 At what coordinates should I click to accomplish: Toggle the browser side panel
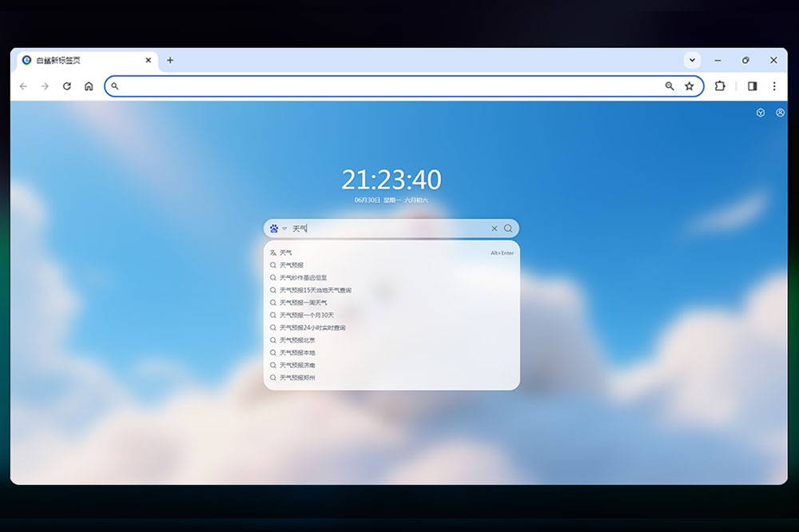[752, 86]
